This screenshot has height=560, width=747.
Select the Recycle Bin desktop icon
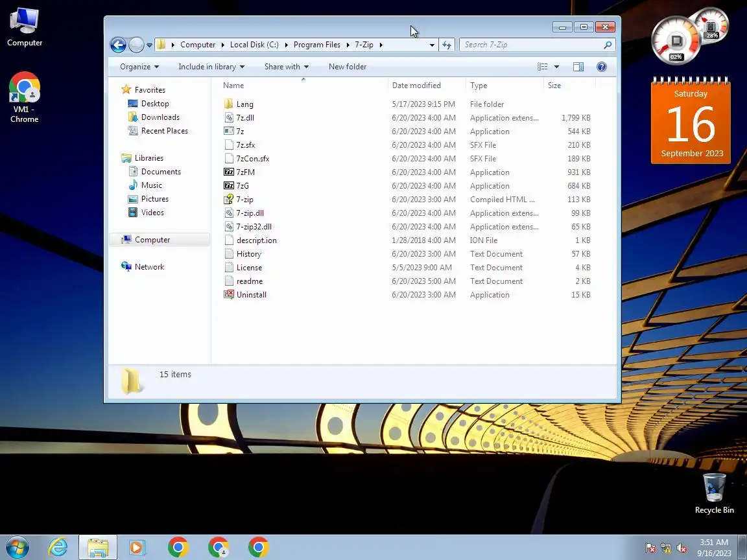(x=714, y=493)
